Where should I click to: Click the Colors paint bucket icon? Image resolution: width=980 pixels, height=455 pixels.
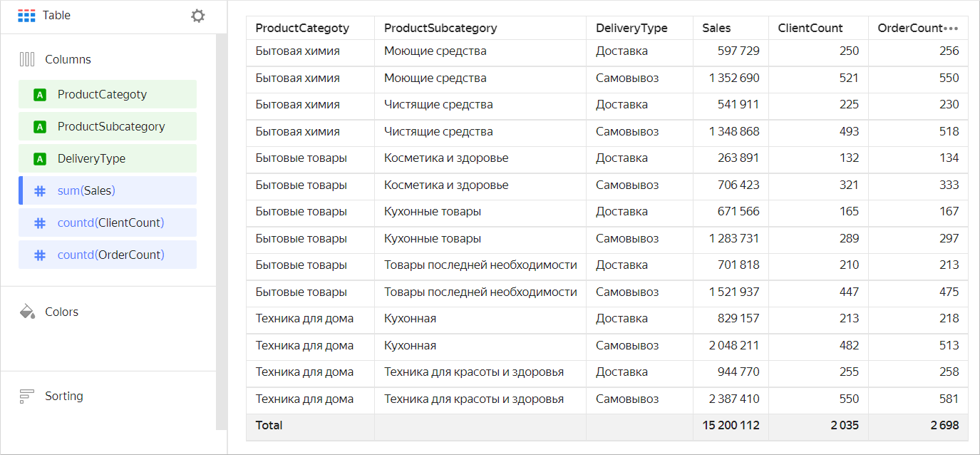pyautogui.click(x=27, y=312)
